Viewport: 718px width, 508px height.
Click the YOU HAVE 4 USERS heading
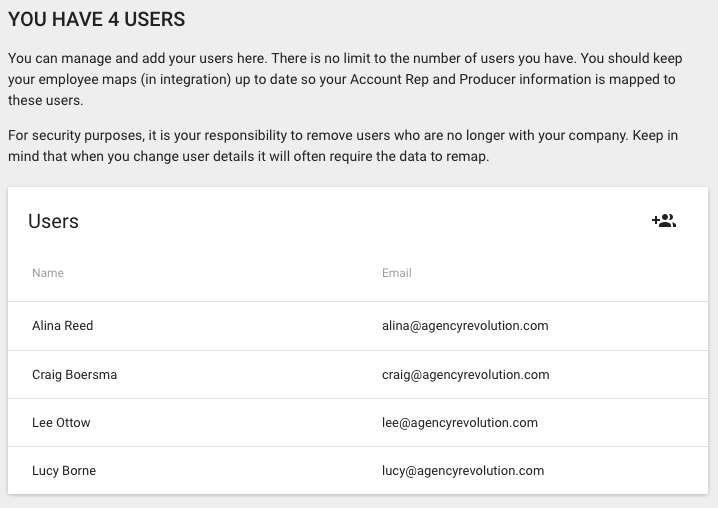coord(97,20)
